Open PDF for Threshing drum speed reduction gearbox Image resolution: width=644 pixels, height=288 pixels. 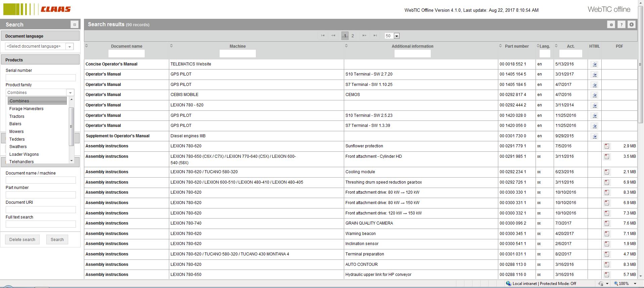(x=607, y=183)
